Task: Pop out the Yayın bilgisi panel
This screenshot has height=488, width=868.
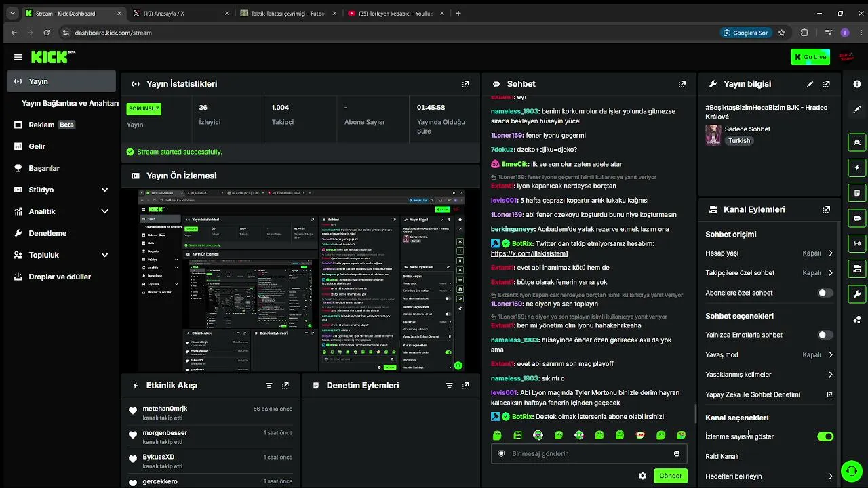Action: [826, 84]
